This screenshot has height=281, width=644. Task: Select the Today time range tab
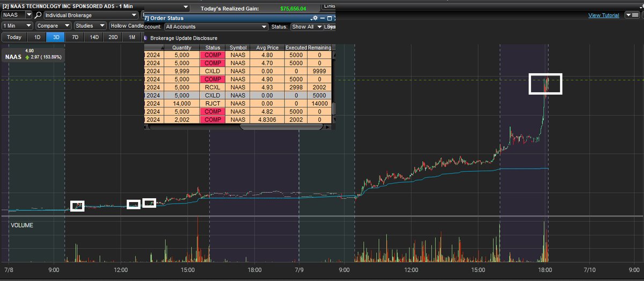pyautogui.click(x=14, y=37)
